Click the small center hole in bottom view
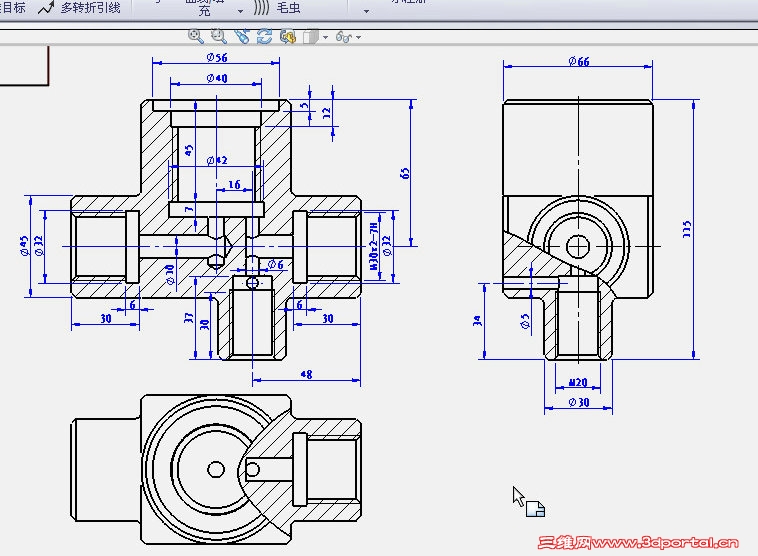Viewport: 758px width, 556px height. click(x=216, y=469)
